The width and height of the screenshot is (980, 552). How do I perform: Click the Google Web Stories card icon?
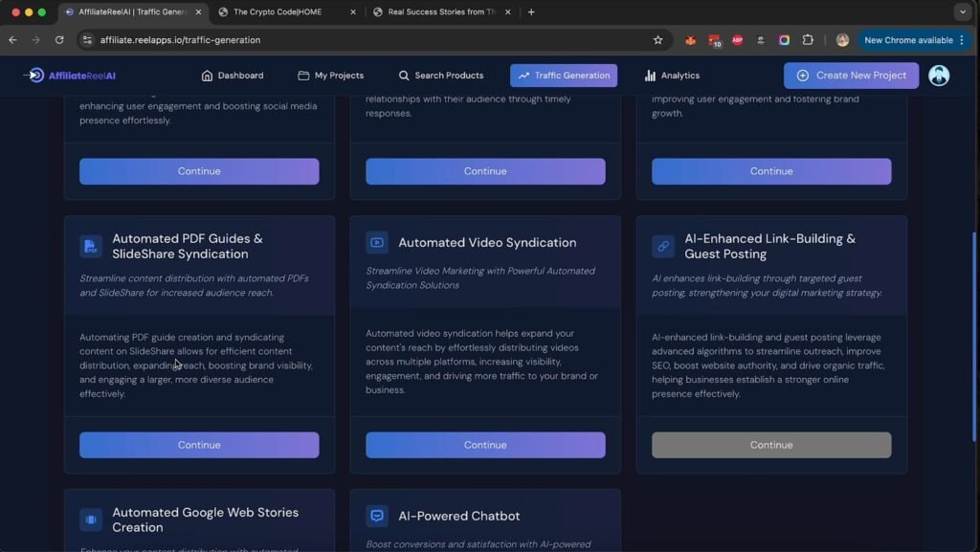point(91,519)
